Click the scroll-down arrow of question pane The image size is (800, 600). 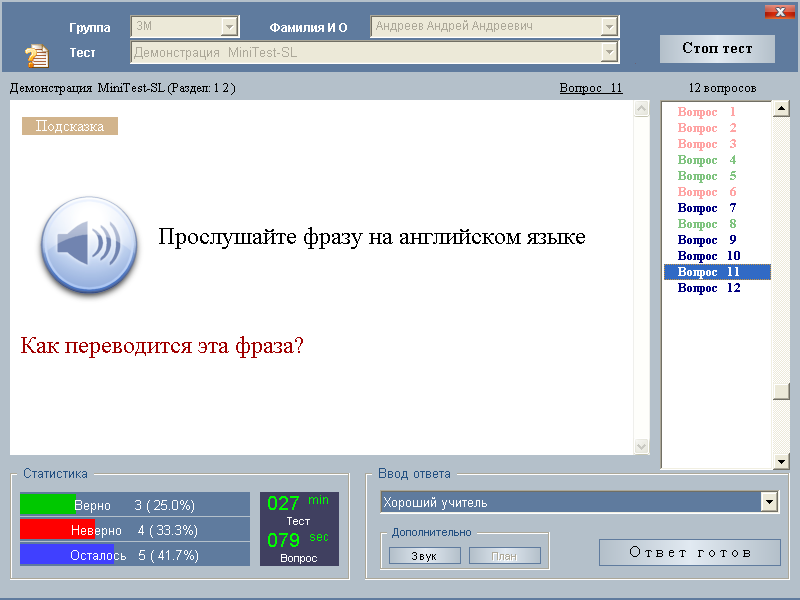pos(642,446)
